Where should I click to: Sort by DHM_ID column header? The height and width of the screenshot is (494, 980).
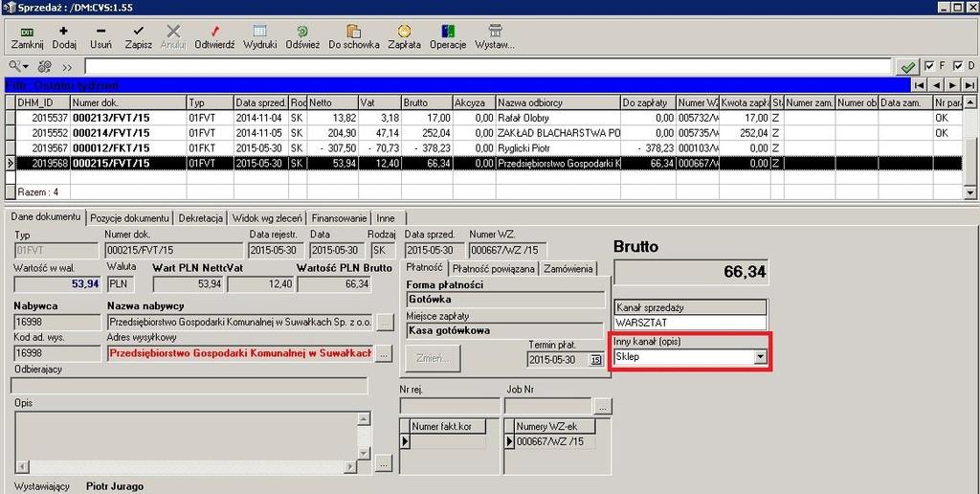(x=42, y=101)
